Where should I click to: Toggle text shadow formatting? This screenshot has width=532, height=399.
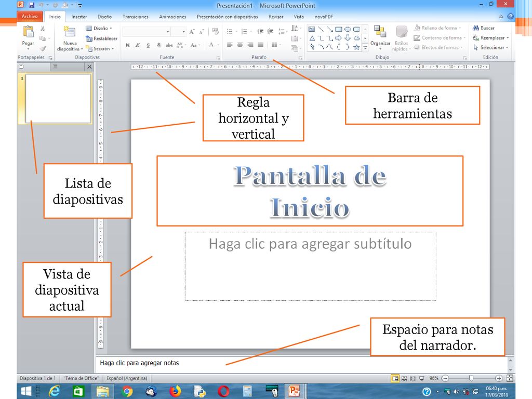pos(158,45)
